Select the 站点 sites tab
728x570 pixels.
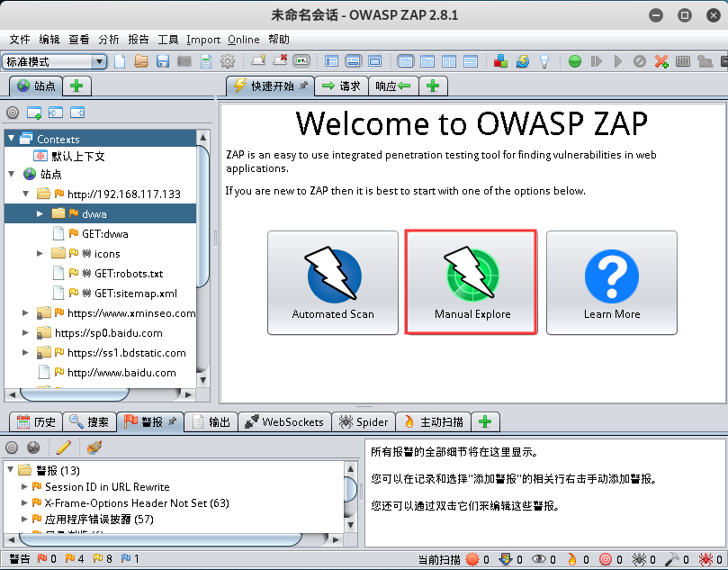[36, 86]
